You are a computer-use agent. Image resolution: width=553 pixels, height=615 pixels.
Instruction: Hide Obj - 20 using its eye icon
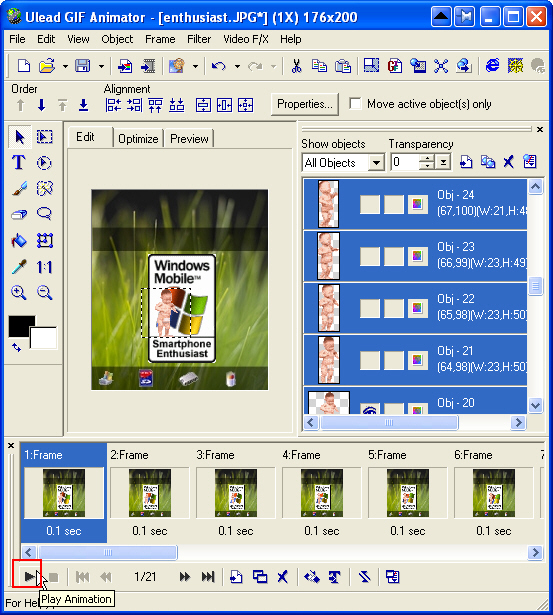[x=370, y=409]
